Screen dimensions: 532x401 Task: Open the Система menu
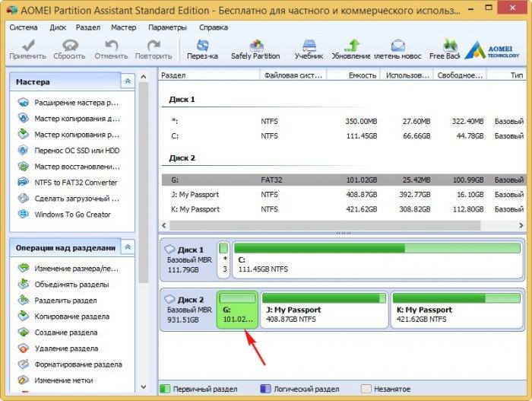(24, 27)
